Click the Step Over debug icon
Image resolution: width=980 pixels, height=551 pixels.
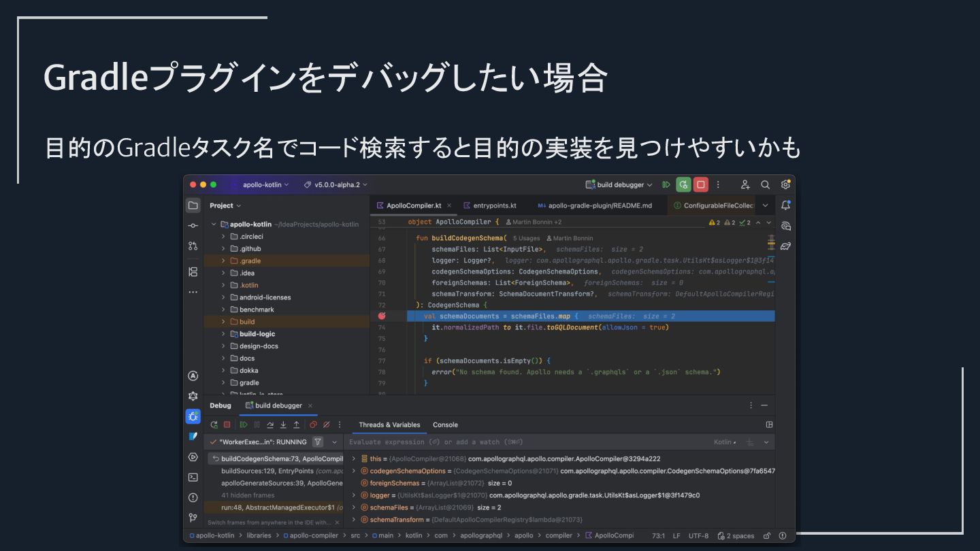point(270,424)
